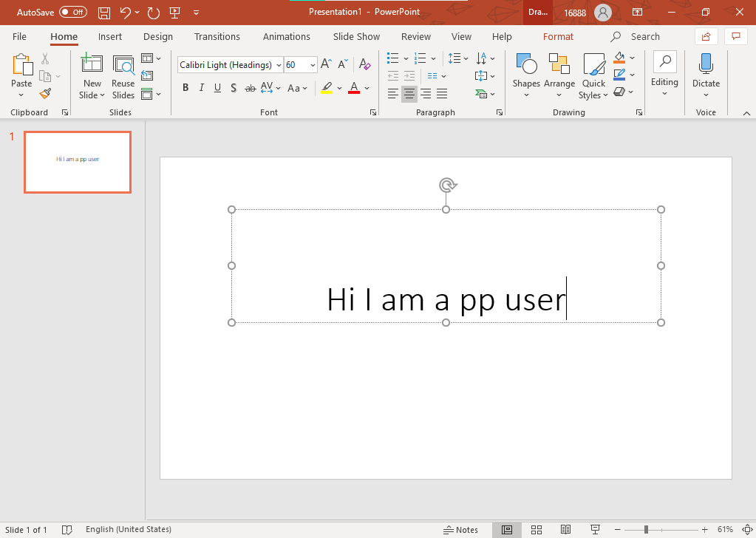Switch to the Design tab
The image size is (756, 538).
158,37
